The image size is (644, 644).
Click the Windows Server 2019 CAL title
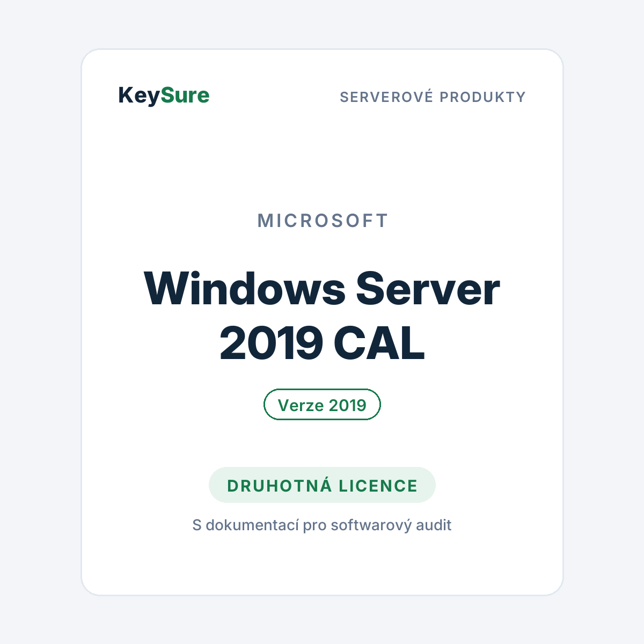pyautogui.click(x=322, y=316)
